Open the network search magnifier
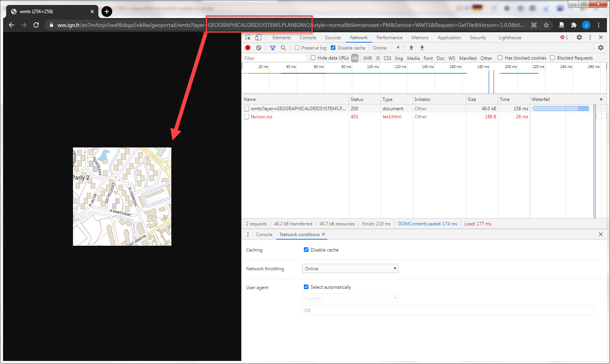This screenshot has width=610, height=364. point(283,48)
